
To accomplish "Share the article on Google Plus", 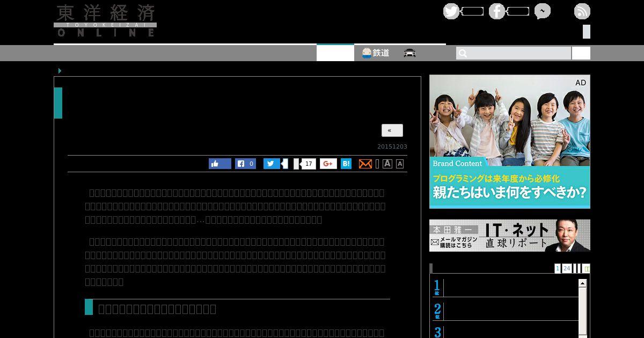I will point(328,164).
